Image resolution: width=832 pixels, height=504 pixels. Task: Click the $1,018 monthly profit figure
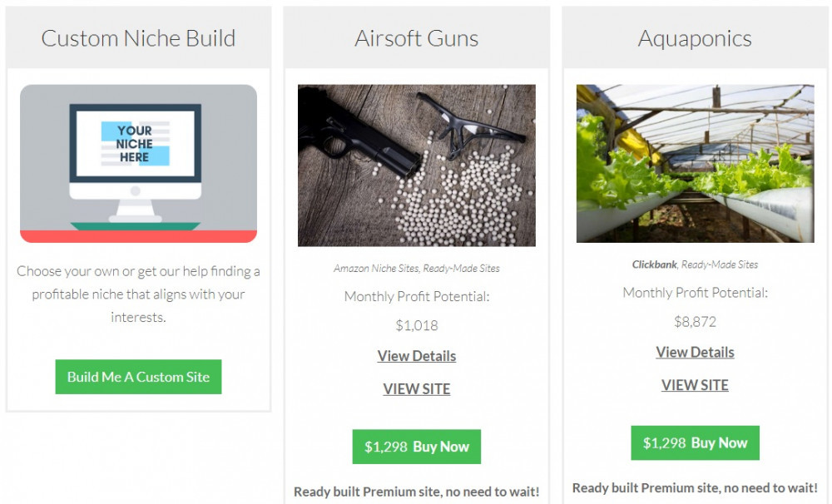[x=417, y=325]
